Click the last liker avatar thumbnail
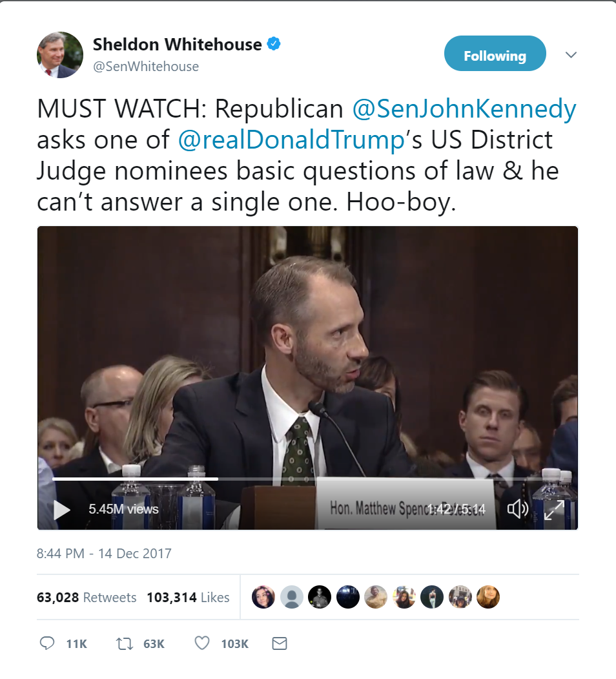Viewport: 616px width, 679px height. [488, 597]
